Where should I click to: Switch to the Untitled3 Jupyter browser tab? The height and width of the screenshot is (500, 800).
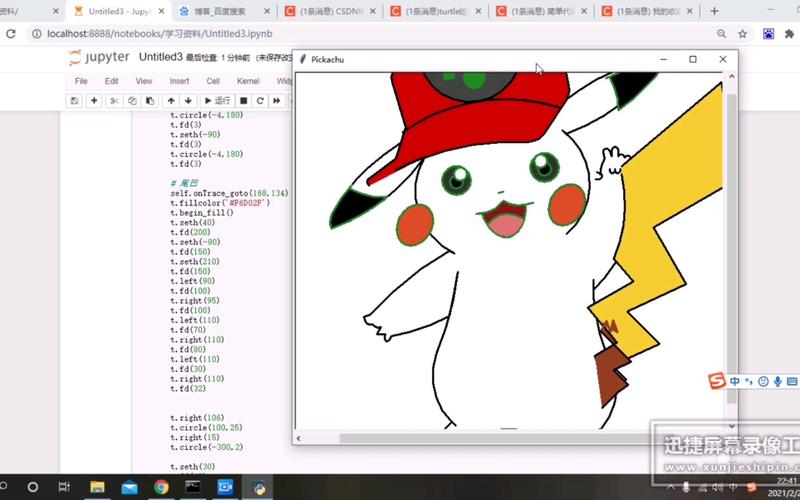coord(116,11)
